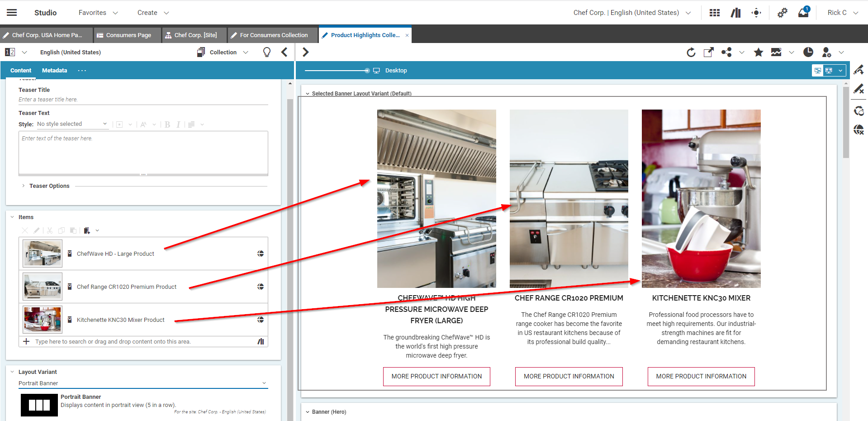This screenshot has width=868, height=421.
Task: Click the Teaser Title input field
Action: tap(143, 100)
